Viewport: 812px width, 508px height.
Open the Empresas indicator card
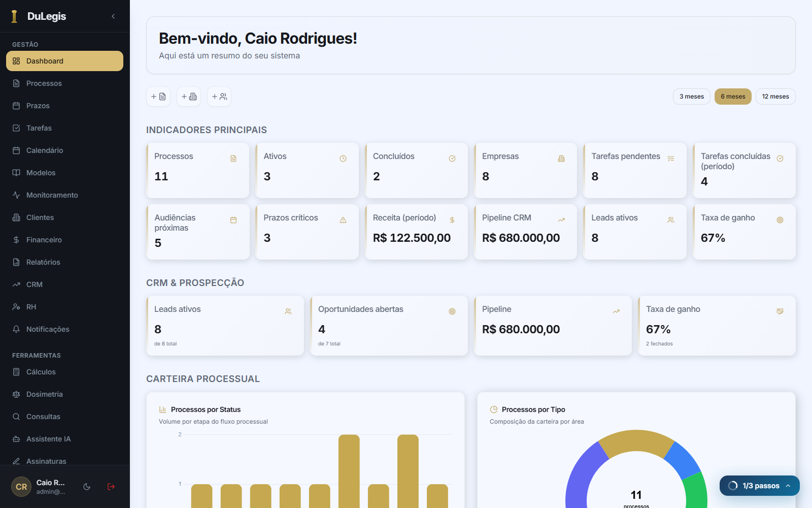point(526,170)
